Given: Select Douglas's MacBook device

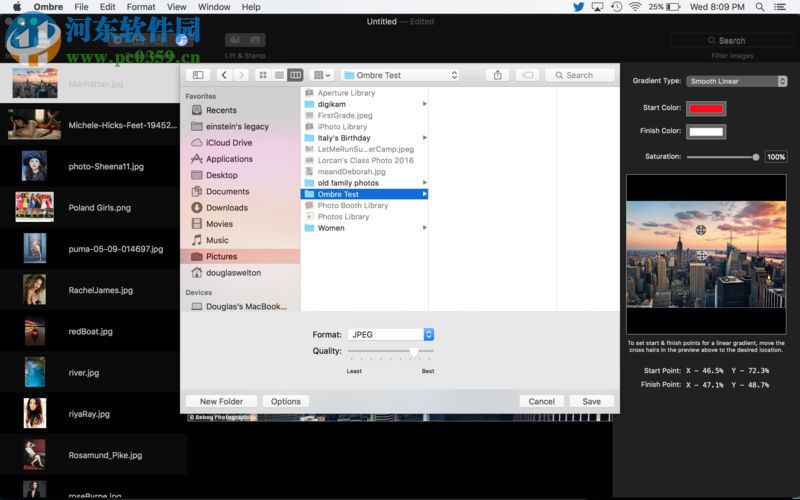Looking at the screenshot, I should pos(240,306).
